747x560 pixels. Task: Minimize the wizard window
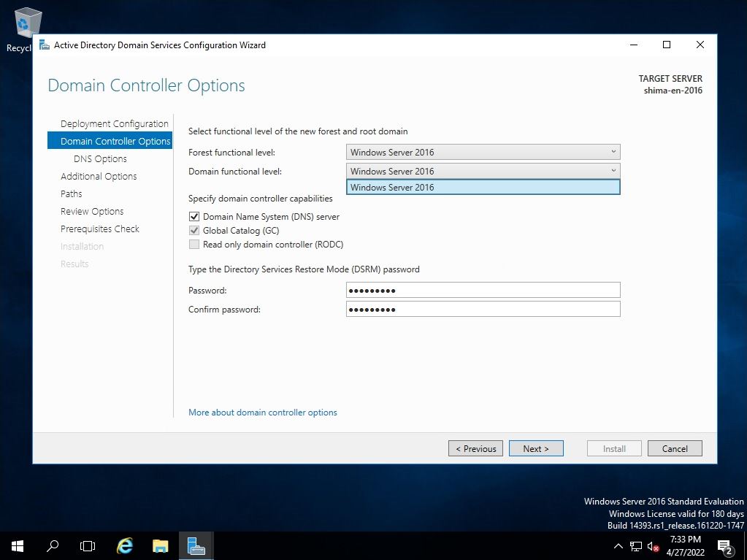click(x=634, y=45)
